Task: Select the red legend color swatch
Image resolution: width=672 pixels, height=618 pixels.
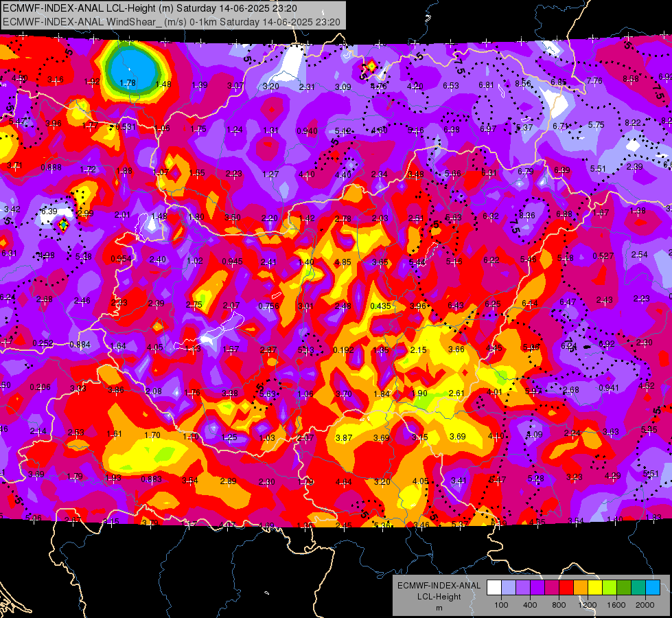Action: (566, 587)
